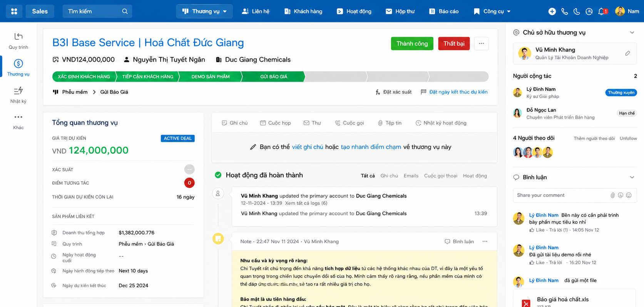
Task: Switch to the Cuộc gọi tab
Action: [x=350, y=123]
